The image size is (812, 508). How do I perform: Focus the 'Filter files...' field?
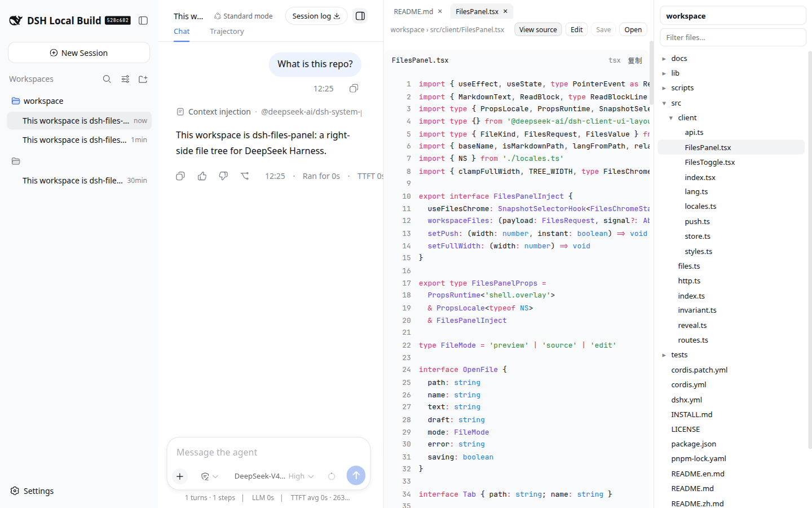732,37
